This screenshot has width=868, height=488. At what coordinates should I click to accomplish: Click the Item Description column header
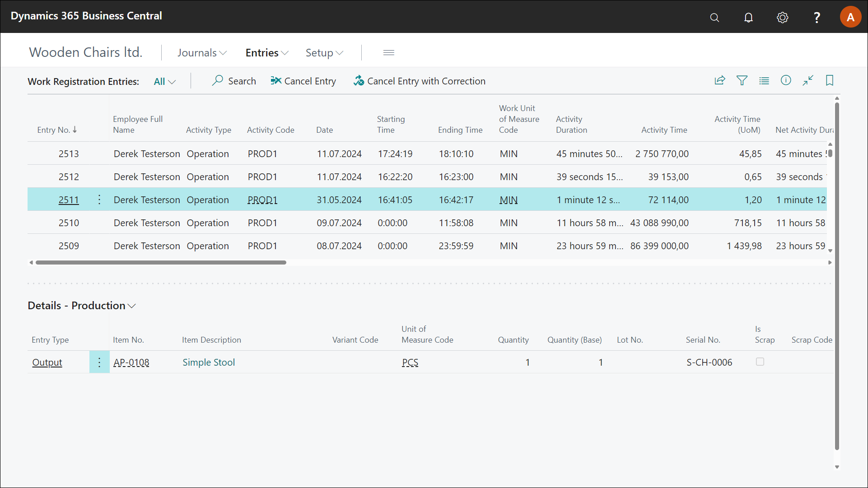(x=211, y=340)
